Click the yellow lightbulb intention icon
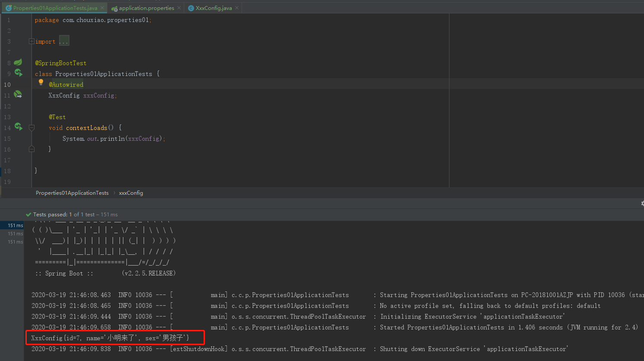The height and width of the screenshot is (361, 644). coord(41,82)
